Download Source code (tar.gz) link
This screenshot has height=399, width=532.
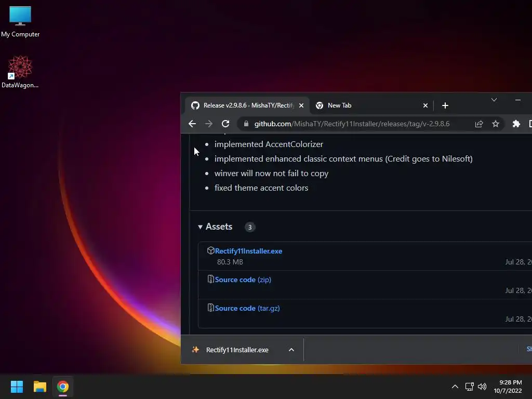[x=247, y=308]
